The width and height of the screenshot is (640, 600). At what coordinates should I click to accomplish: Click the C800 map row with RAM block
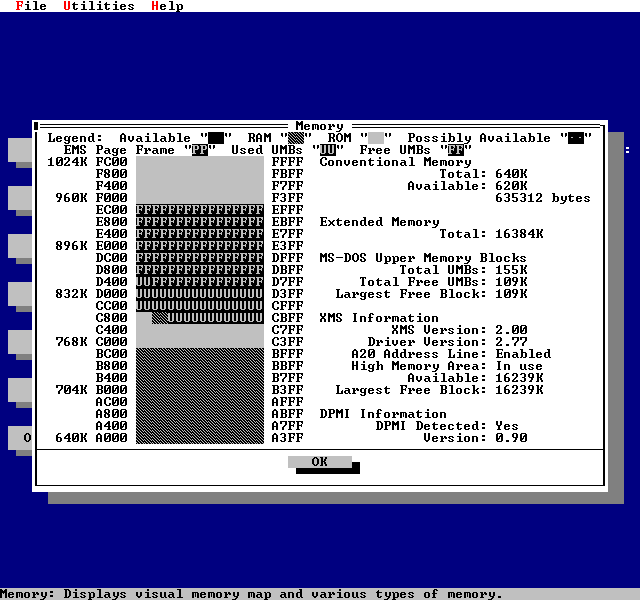click(200, 318)
